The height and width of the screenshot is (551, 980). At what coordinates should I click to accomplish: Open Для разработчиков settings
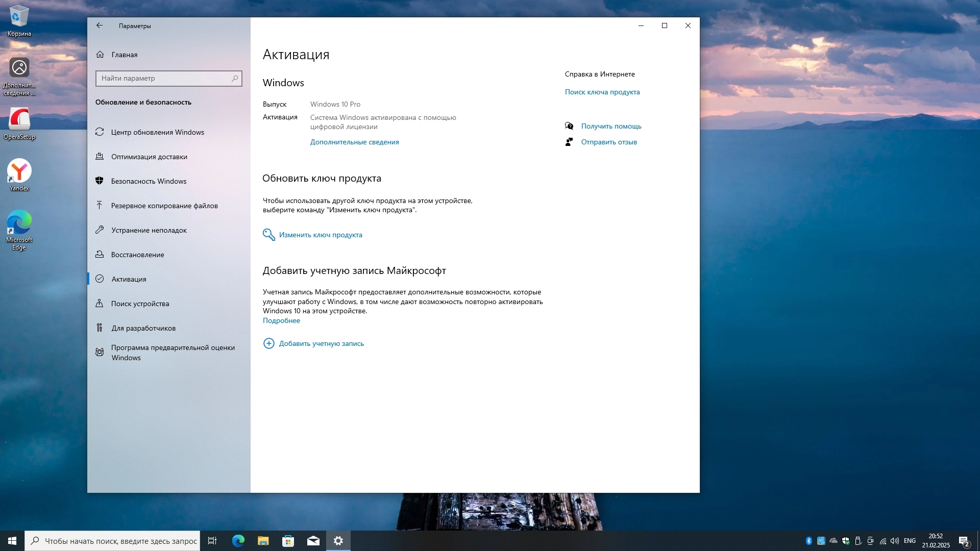coord(143,328)
